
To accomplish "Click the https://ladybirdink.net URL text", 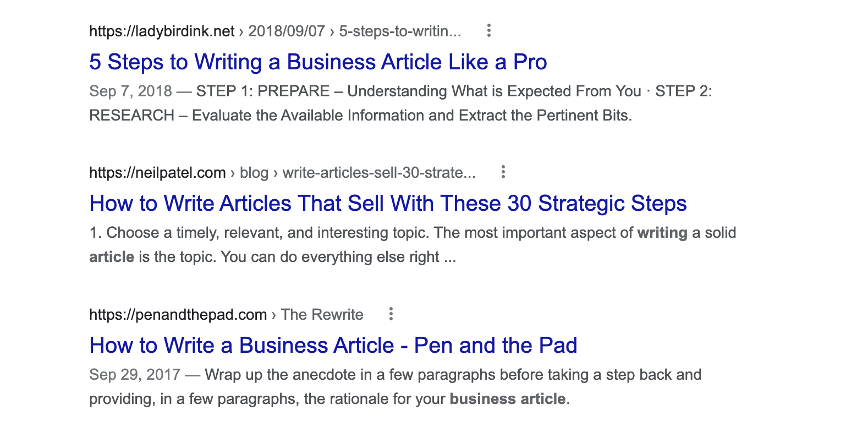I will 162,31.
